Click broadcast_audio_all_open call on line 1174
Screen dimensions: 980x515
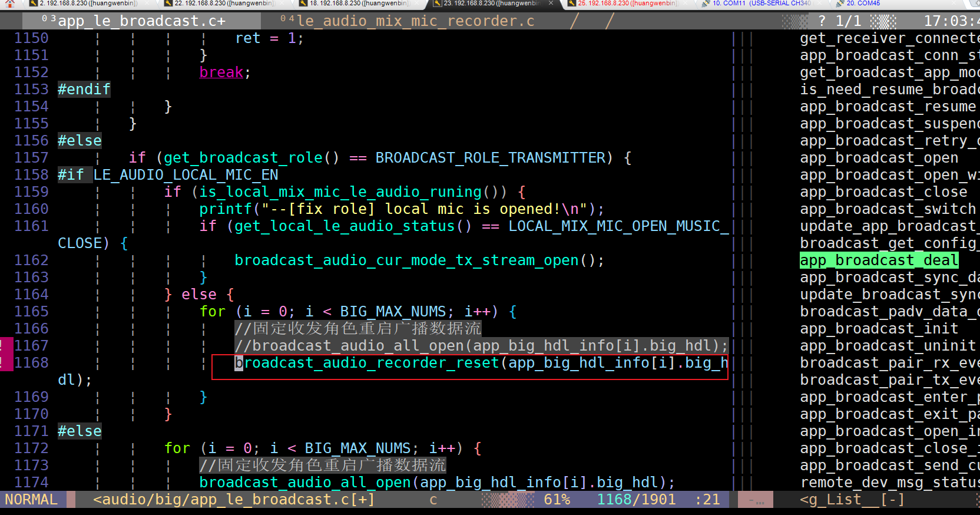304,483
